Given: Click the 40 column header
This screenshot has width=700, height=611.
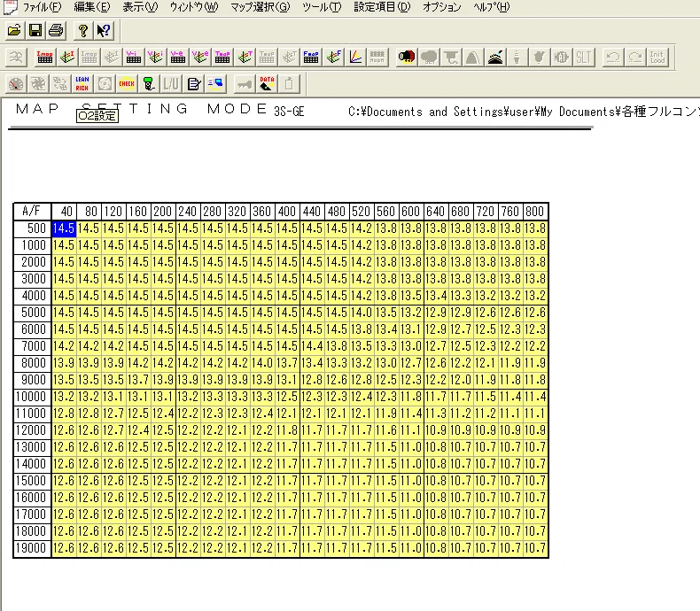Looking at the screenshot, I should point(64,211).
